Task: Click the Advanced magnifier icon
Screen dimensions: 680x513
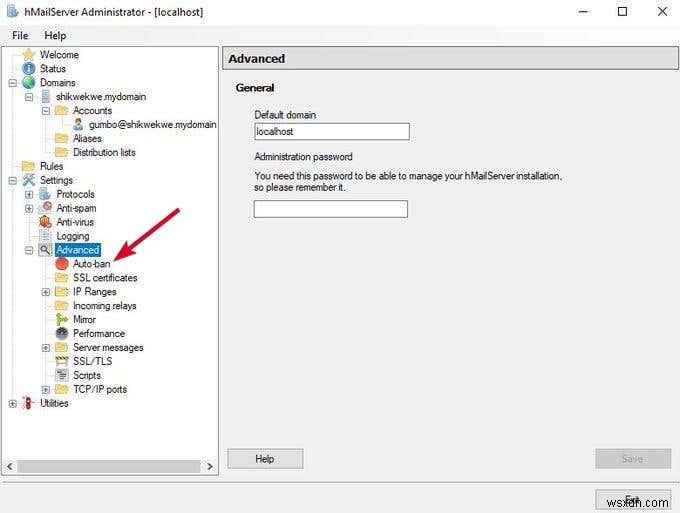Action: click(45, 250)
